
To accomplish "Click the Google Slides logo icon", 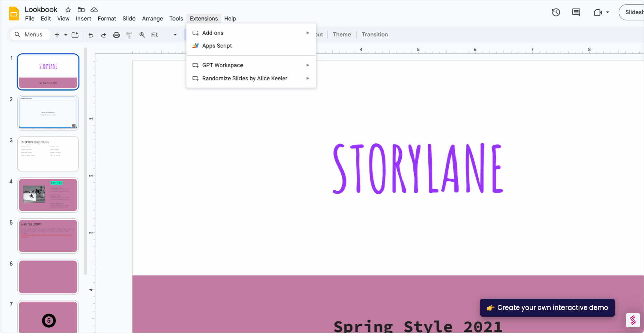I will (14, 14).
